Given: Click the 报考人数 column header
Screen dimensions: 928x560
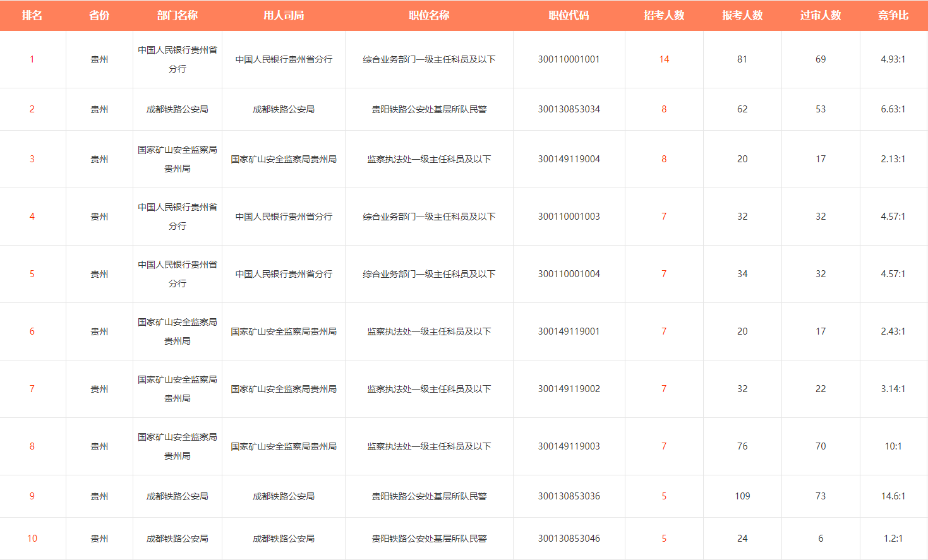Looking at the screenshot, I should pos(742,15).
